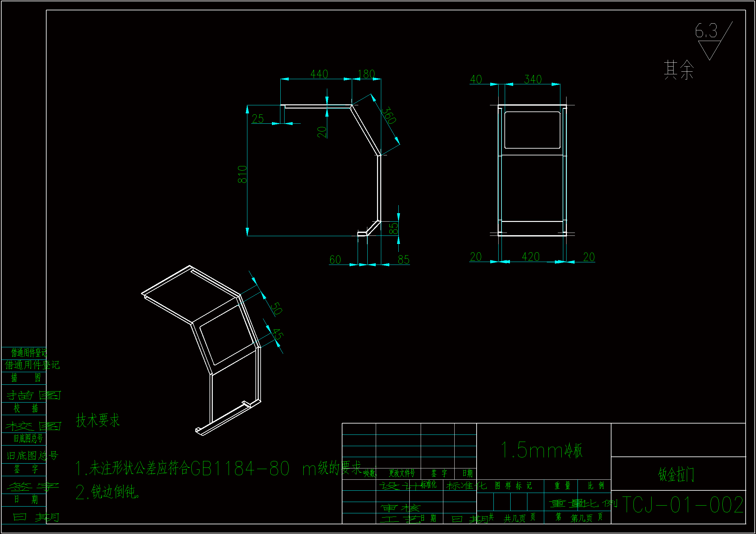Select the window cutout in front view
Screen dimensions: 756x534
coord(533,130)
